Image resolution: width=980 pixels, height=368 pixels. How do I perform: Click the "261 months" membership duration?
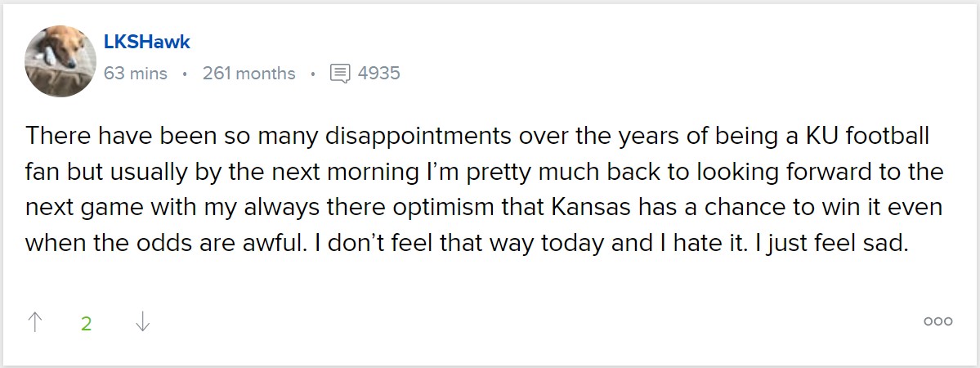point(248,74)
